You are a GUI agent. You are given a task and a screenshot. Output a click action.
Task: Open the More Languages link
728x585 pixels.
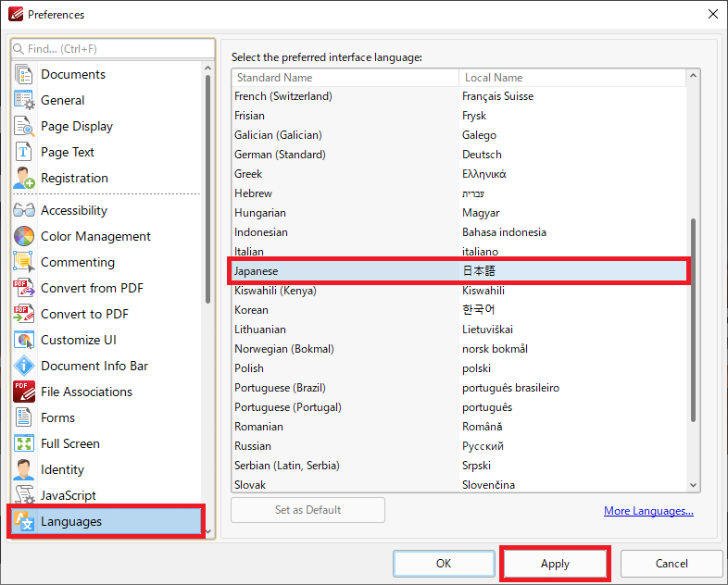coord(648,511)
